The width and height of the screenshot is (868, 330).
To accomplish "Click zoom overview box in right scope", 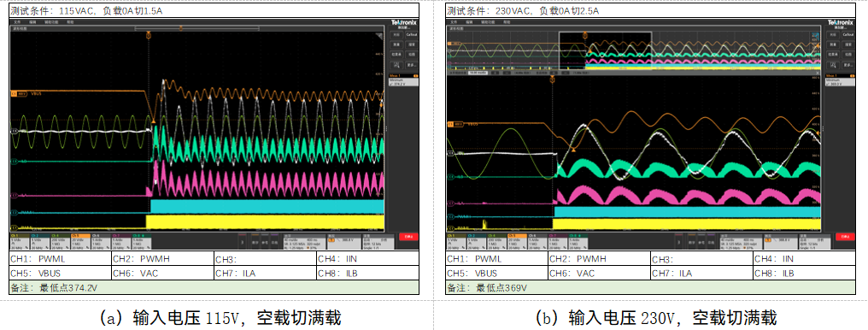I will [x=605, y=50].
